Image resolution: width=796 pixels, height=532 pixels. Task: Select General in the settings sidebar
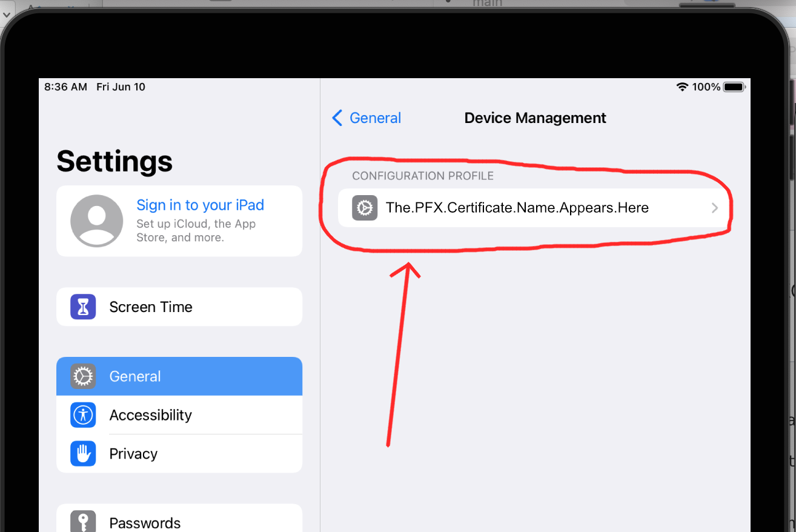tap(179, 376)
